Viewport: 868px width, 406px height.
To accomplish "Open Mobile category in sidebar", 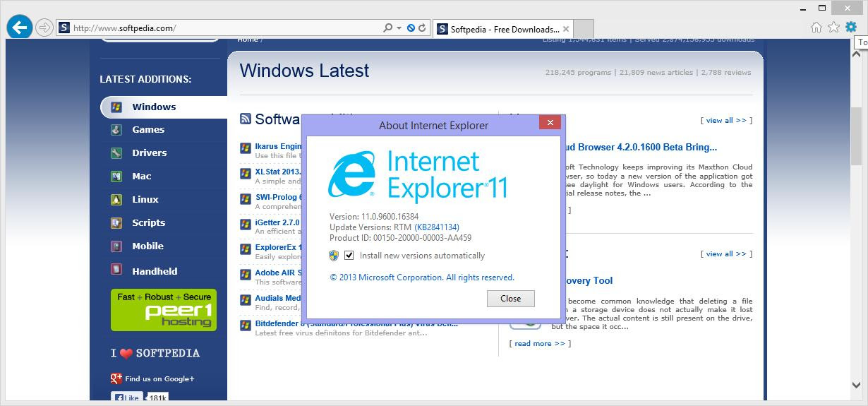I will pyautogui.click(x=147, y=246).
